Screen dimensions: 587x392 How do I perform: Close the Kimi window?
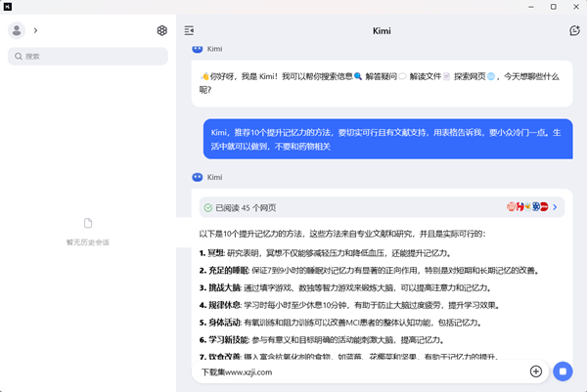(576, 7)
